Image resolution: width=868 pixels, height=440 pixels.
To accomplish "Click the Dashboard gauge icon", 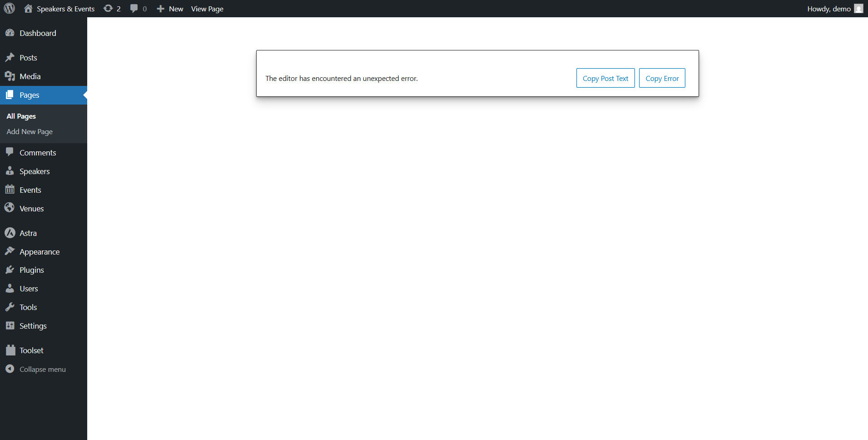I will [x=10, y=33].
